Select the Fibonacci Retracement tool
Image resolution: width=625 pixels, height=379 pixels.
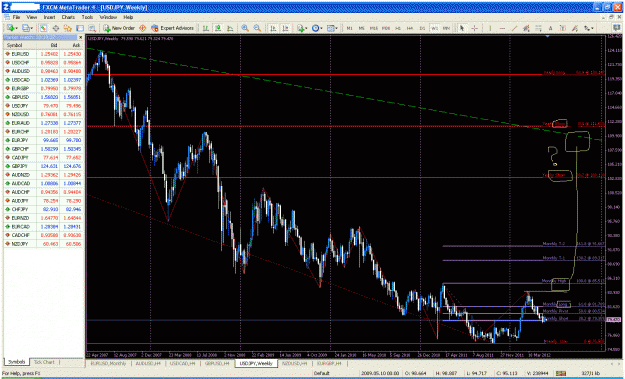click(x=539, y=28)
